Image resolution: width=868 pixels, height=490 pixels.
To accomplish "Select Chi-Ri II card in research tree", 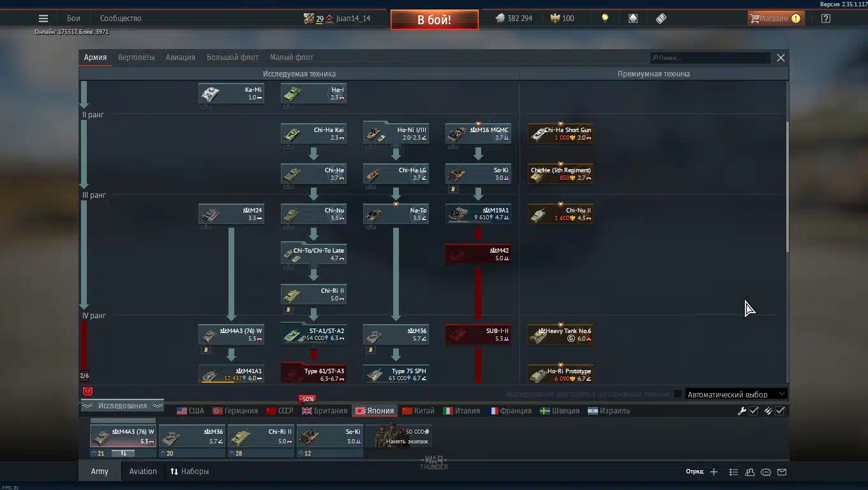I will [313, 295].
